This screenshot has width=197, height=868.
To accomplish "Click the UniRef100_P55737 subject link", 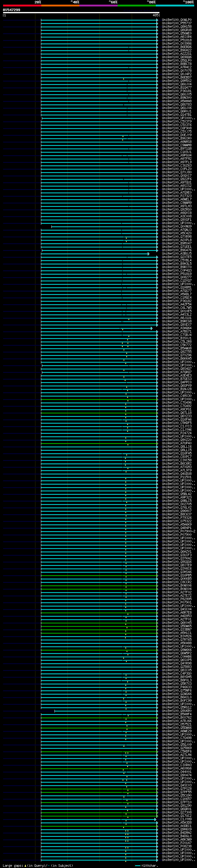I will coord(176,23).
